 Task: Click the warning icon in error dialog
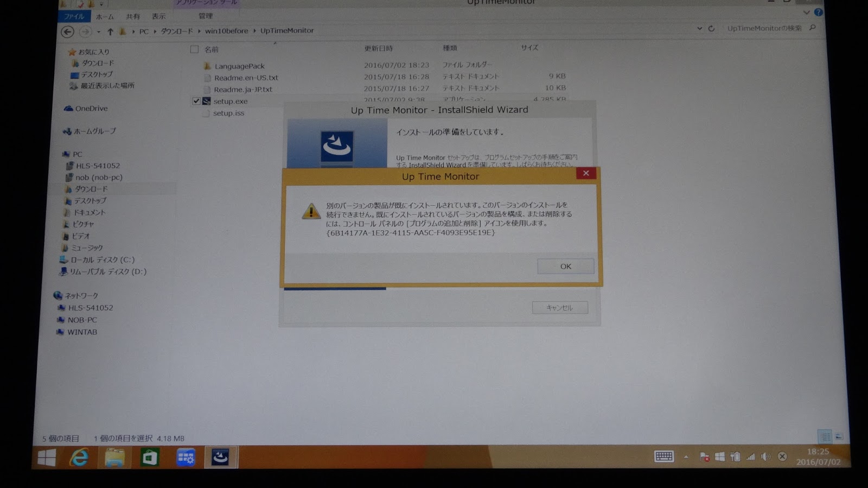tap(311, 211)
